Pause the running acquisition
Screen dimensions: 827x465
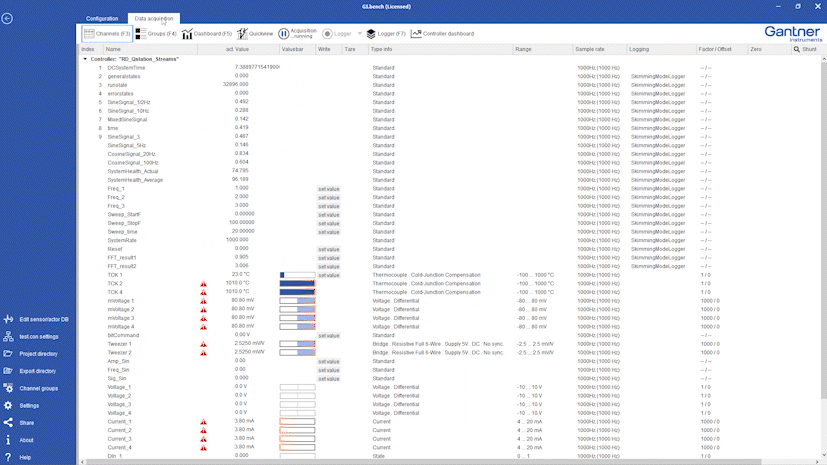point(284,34)
